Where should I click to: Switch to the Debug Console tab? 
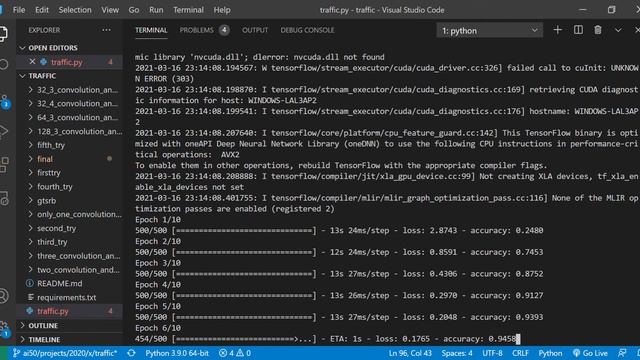[x=307, y=30]
